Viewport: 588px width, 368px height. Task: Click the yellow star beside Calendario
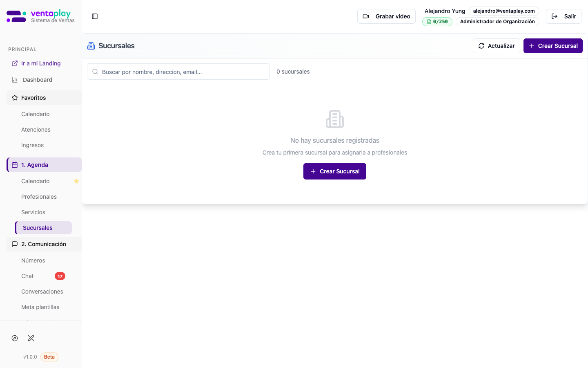pos(76,181)
